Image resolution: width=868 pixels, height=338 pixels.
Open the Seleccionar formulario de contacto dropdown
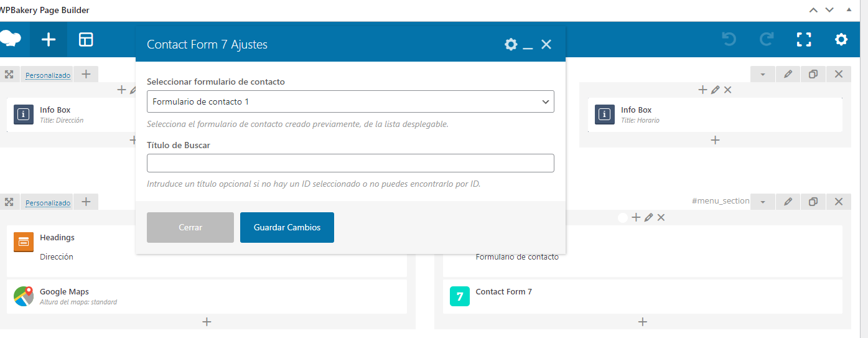[x=350, y=101]
